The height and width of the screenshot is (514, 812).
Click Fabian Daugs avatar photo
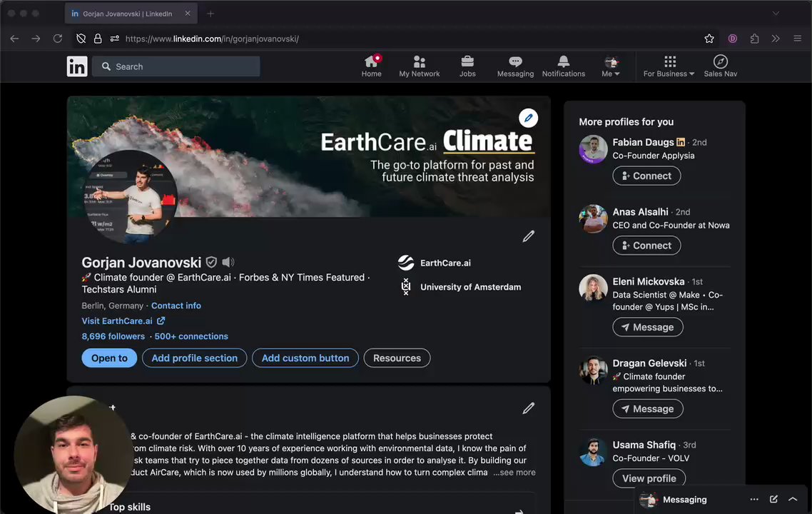pos(593,149)
